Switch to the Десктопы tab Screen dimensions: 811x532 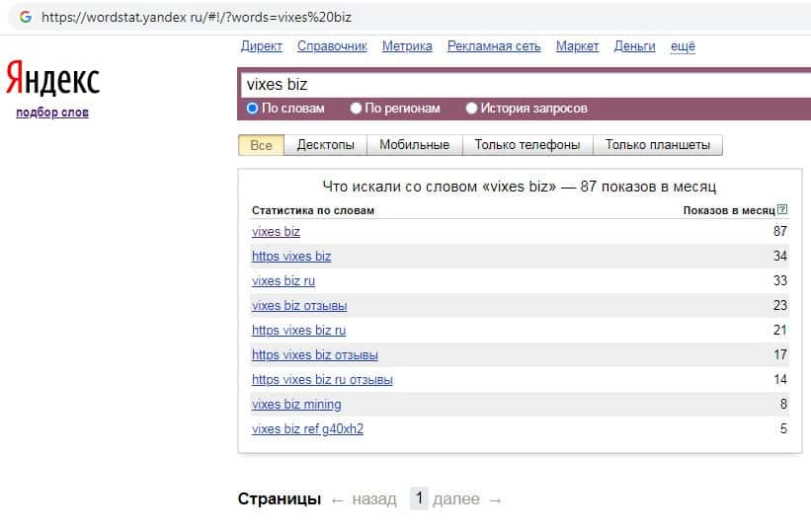[325, 145]
